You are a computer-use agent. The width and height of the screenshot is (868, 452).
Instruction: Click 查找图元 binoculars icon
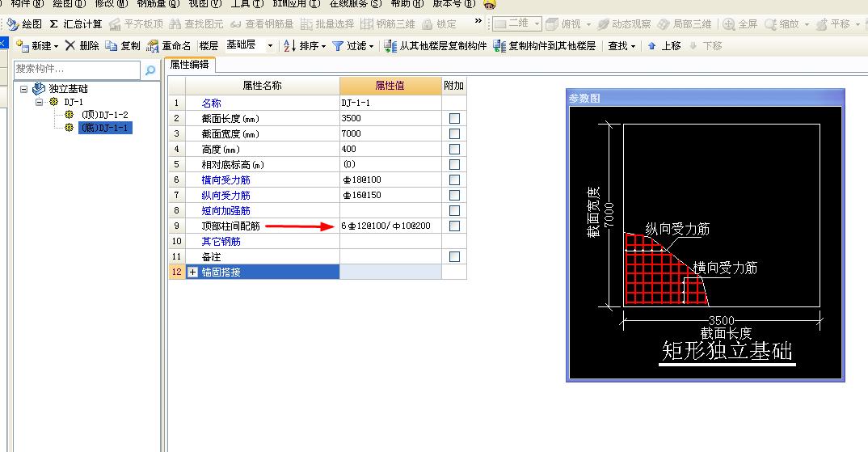175,23
